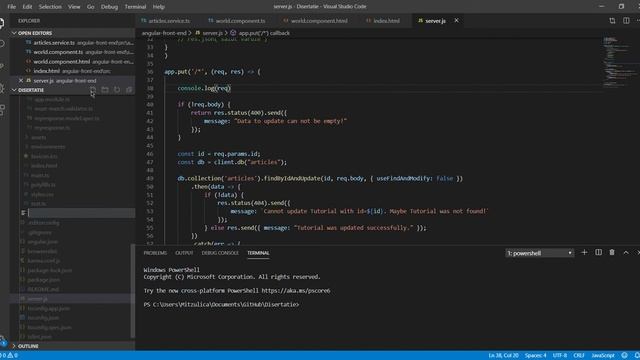
Task: Open the Go menu
Action: (91, 7)
